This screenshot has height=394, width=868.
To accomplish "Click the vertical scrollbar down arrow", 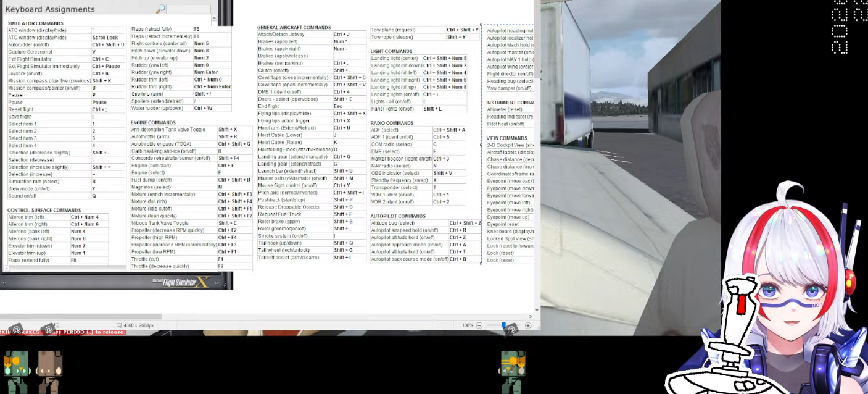I will click(x=537, y=309).
